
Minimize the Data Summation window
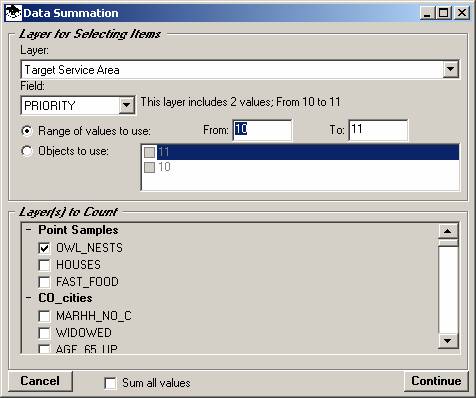point(427,13)
